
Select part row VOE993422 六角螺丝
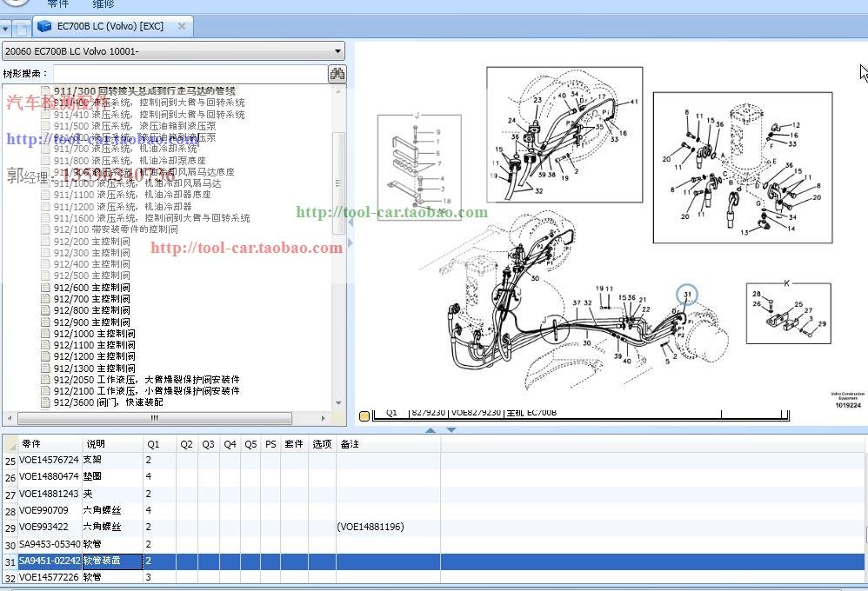pyautogui.click(x=434, y=527)
